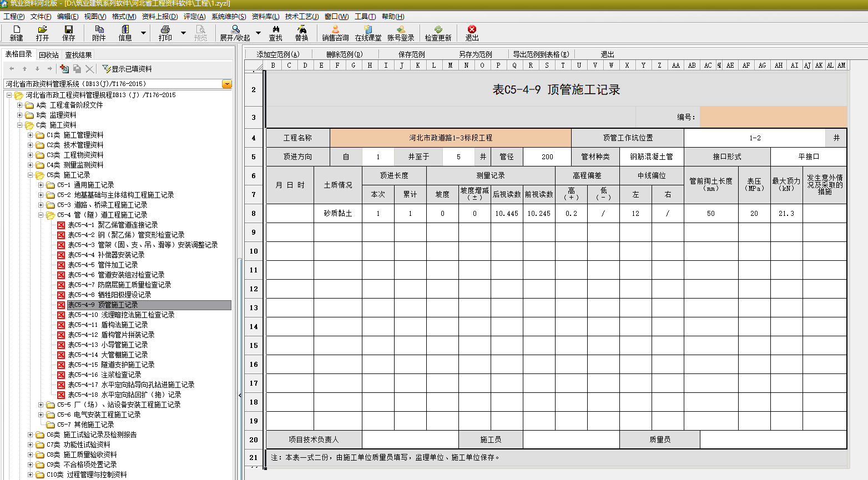
Task: Click the 添加空范例(A) button
Action: click(278, 54)
